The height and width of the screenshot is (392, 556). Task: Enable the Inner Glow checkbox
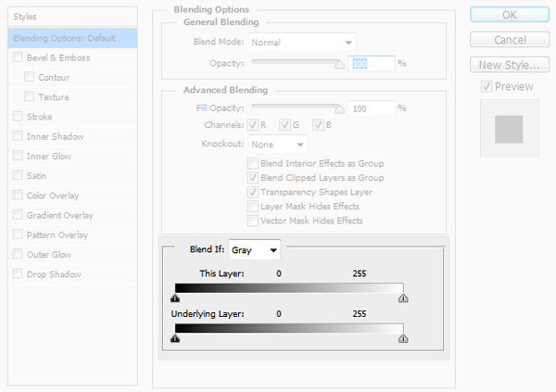pyautogui.click(x=18, y=156)
